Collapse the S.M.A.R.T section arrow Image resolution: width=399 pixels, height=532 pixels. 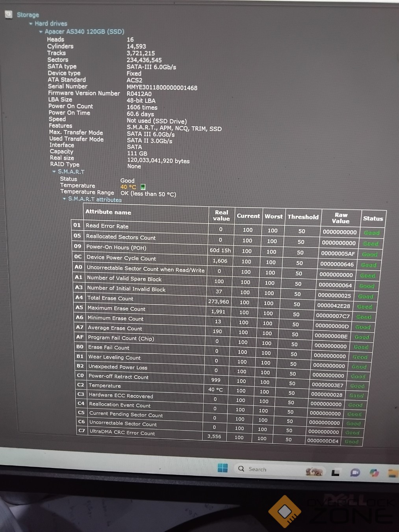point(54,172)
